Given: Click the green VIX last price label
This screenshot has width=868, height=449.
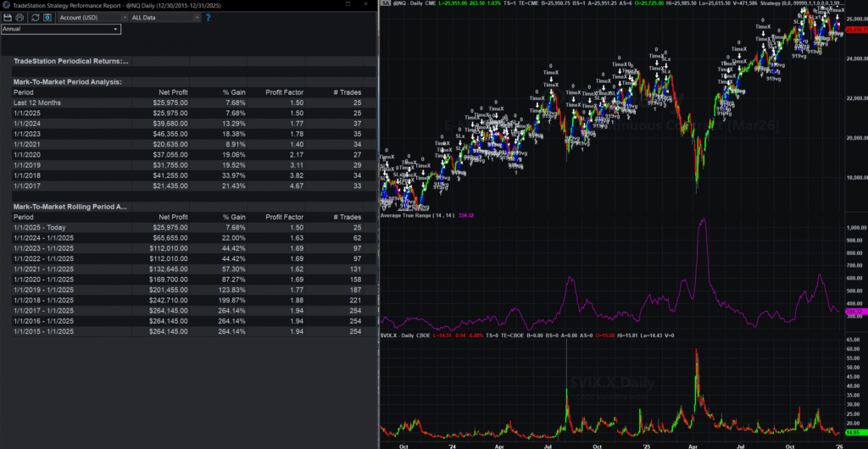Looking at the screenshot, I should [851, 433].
